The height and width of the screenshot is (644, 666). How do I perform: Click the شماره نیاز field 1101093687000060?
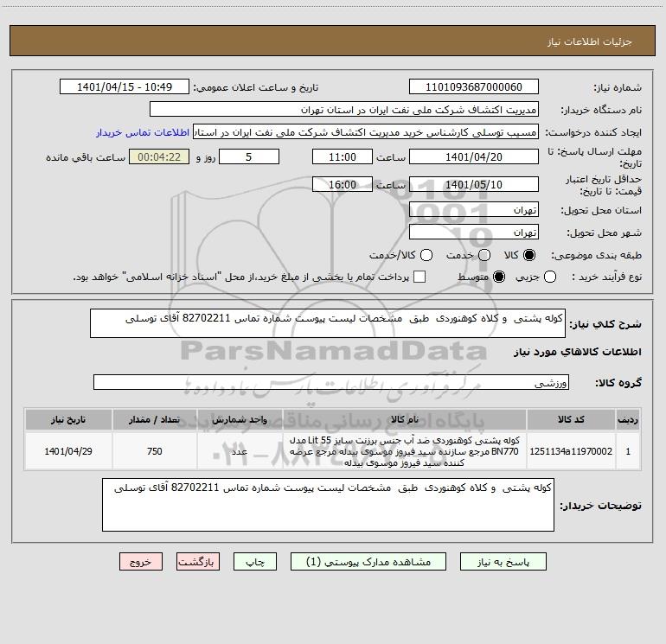coord(474,86)
